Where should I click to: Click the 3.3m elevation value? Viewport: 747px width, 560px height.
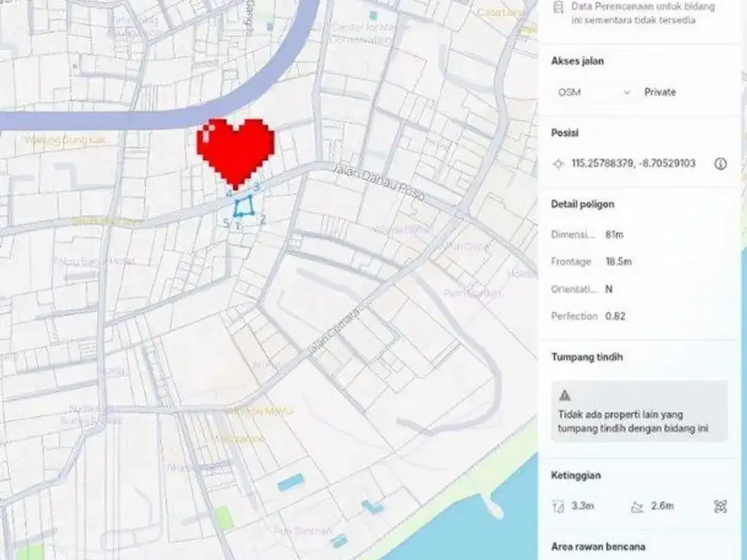pos(582,506)
